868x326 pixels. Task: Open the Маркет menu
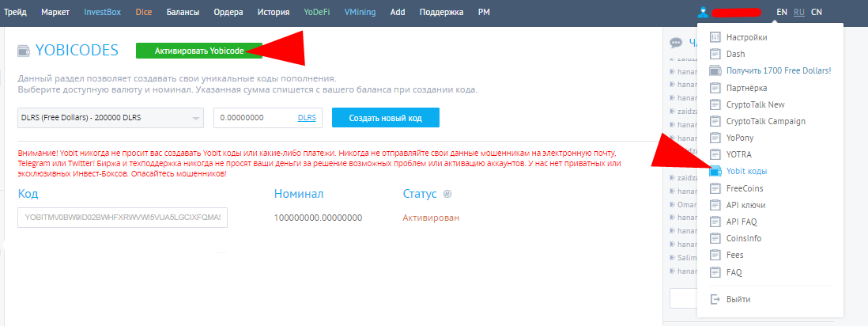click(55, 12)
